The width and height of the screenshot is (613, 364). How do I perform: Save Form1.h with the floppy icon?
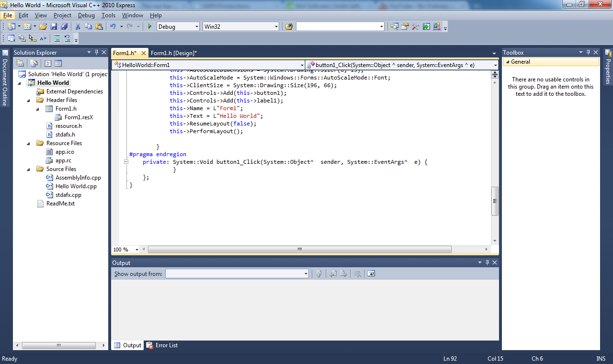(x=54, y=26)
